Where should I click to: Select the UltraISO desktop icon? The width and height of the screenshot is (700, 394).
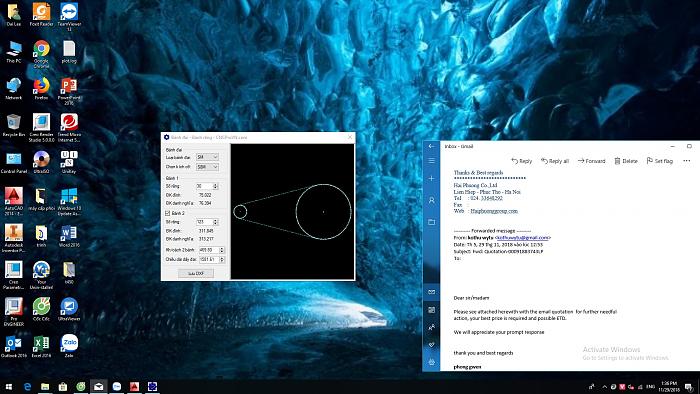[41, 162]
